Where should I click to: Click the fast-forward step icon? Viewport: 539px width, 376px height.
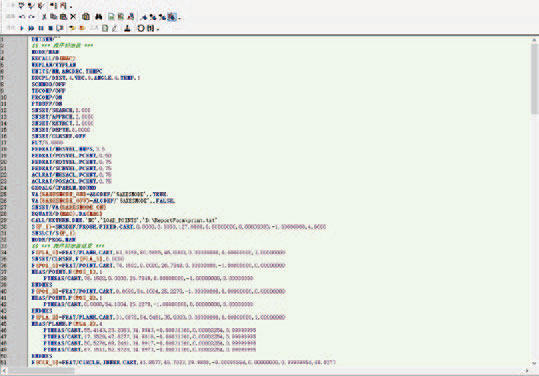pos(31,28)
